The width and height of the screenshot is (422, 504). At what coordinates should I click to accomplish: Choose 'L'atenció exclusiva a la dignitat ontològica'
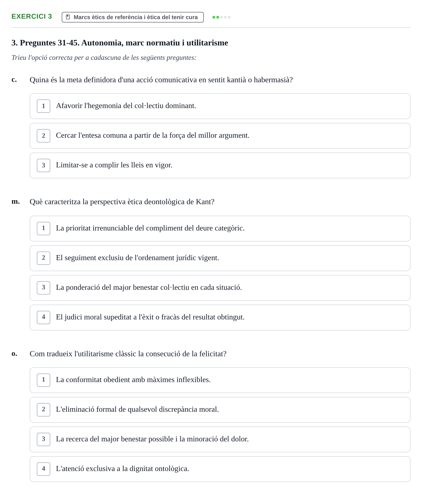pos(220,469)
